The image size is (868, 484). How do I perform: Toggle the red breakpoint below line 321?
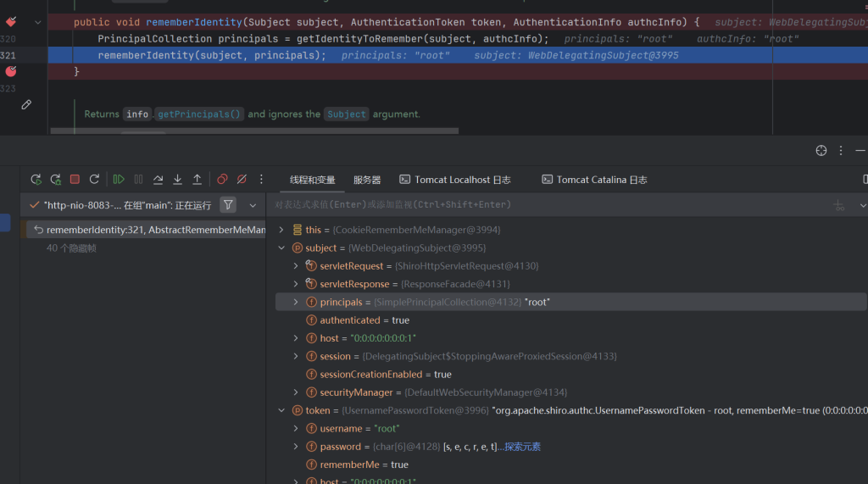click(x=11, y=72)
